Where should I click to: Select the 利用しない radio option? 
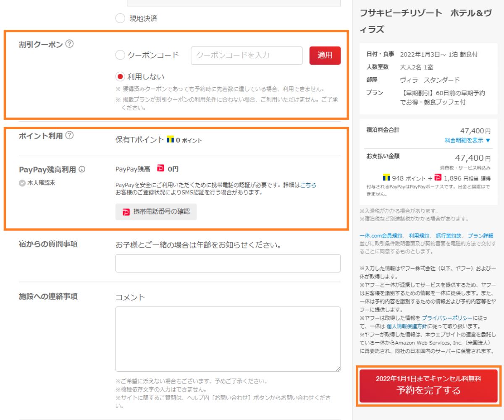[x=120, y=76]
